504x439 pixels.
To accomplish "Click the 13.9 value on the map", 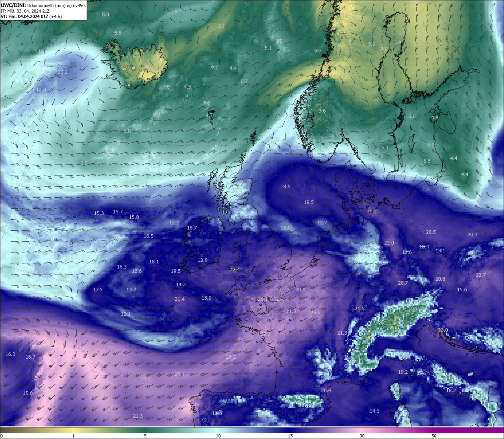I will (x=206, y=298).
